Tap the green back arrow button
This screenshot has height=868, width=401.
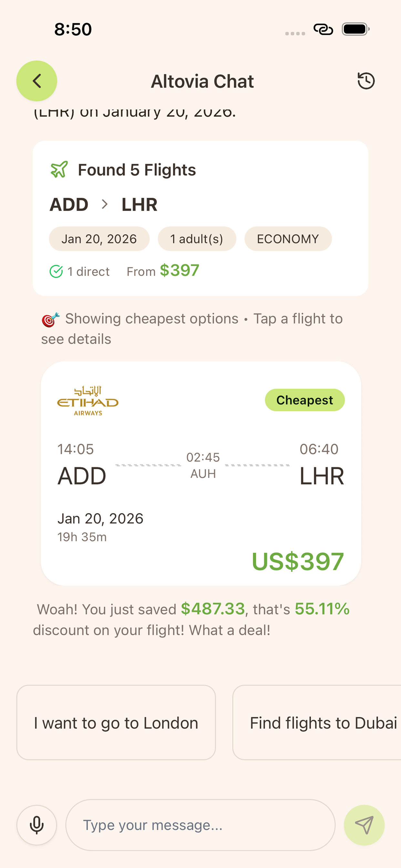click(x=37, y=81)
